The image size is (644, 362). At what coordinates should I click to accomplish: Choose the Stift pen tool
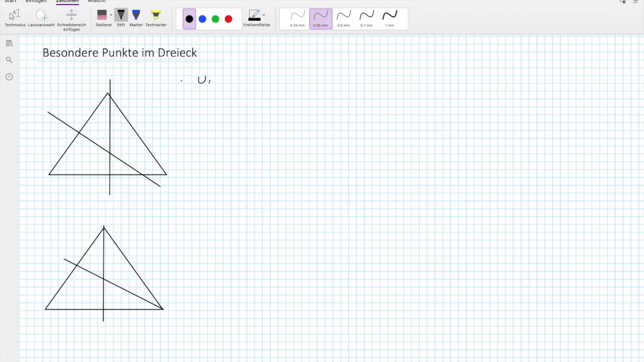point(121,18)
